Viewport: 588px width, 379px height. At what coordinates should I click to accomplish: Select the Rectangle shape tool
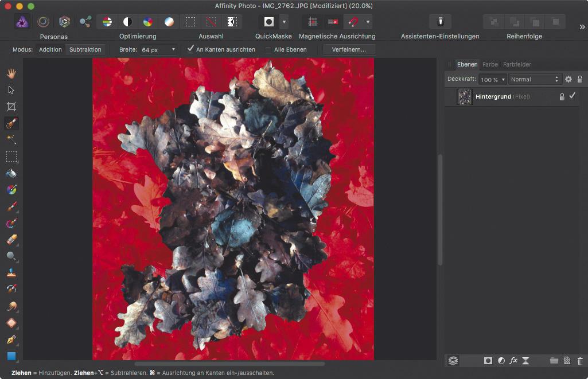[x=11, y=355]
